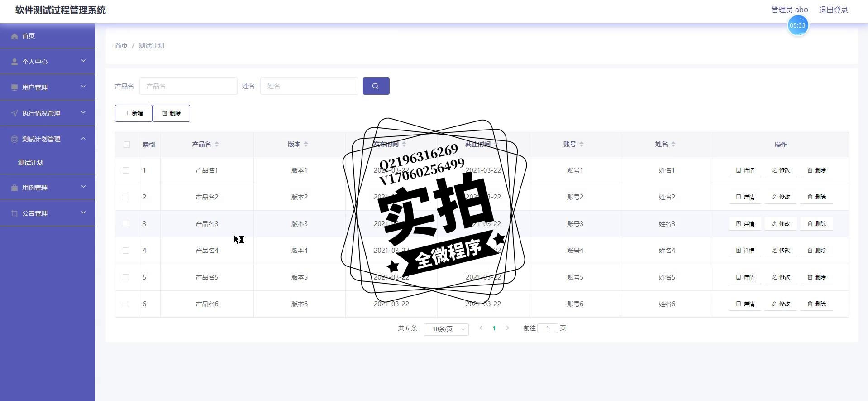This screenshot has height=401, width=868.
Task: Click the 共 6 条 total count
Action: click(x=407, y=328)
